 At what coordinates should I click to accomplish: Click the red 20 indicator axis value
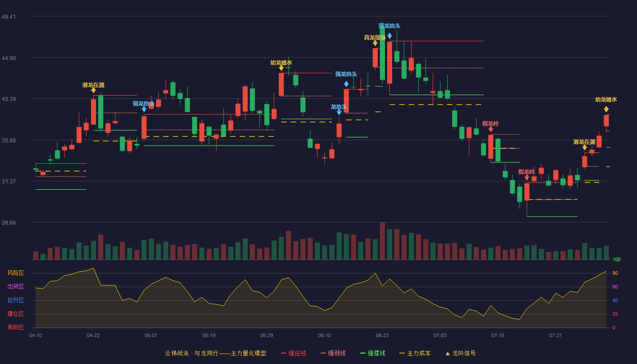615,314
